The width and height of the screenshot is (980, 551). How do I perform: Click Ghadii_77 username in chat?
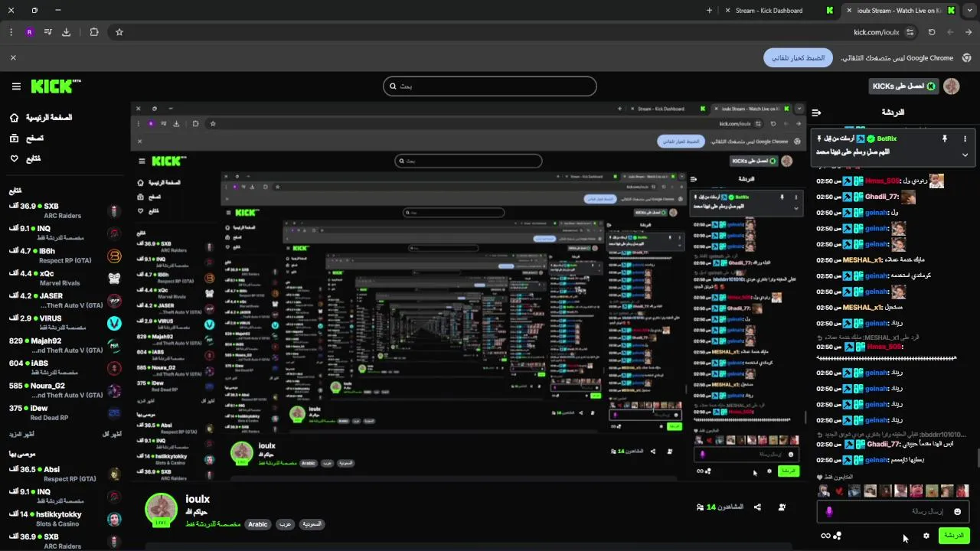(x=881, y=197)
